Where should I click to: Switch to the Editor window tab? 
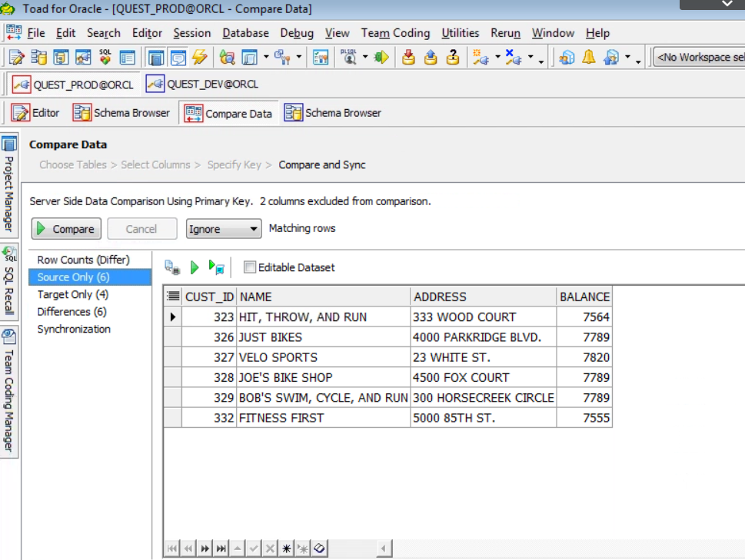coord(35,113)
